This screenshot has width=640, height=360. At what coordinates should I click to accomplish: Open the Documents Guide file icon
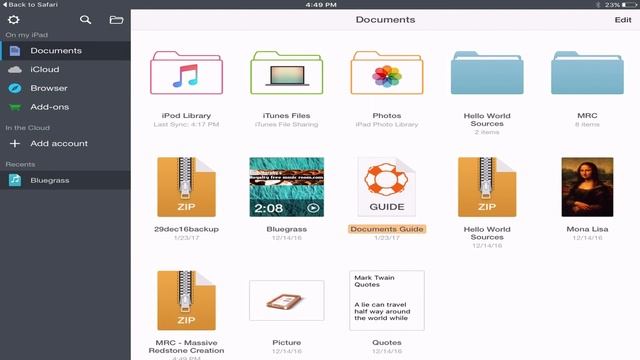pyautogui.click(x=387, y=187)
